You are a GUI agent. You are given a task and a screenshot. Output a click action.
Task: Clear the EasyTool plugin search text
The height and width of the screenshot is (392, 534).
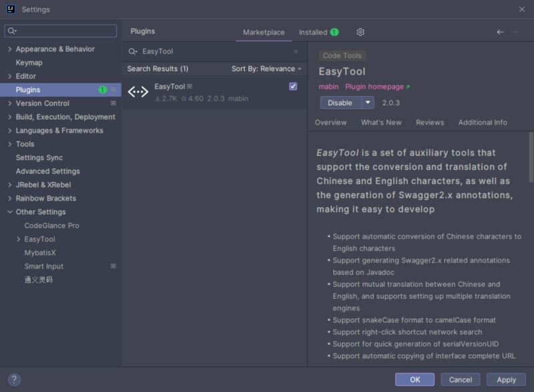coord(296,51)
